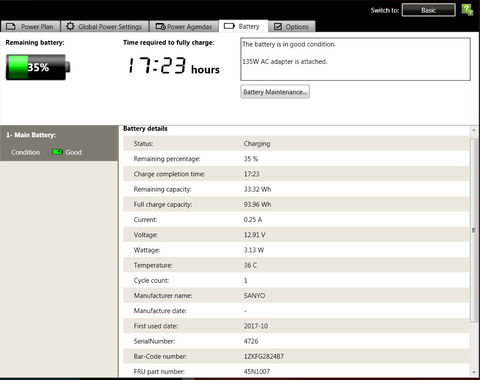Click the 'Battery details' heading
This screenshot has width=480, height=380.
(x=145, y=129)
